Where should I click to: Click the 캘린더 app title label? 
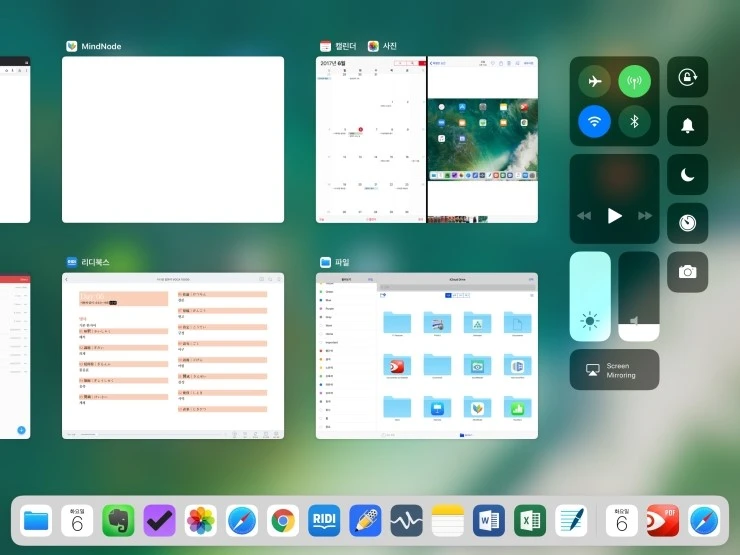pyautogui.click(x=345, y=46)
